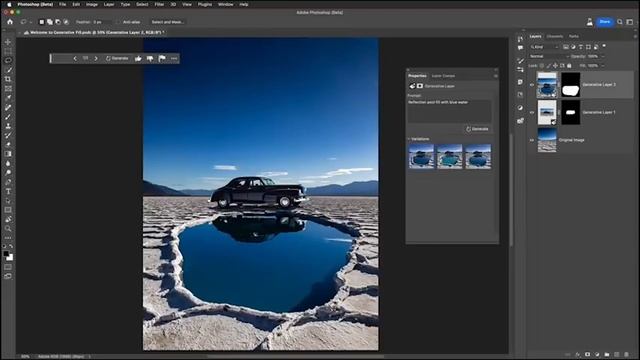Select the second variation thumbnail
This screenshot has width=640, height=360.
449,156
